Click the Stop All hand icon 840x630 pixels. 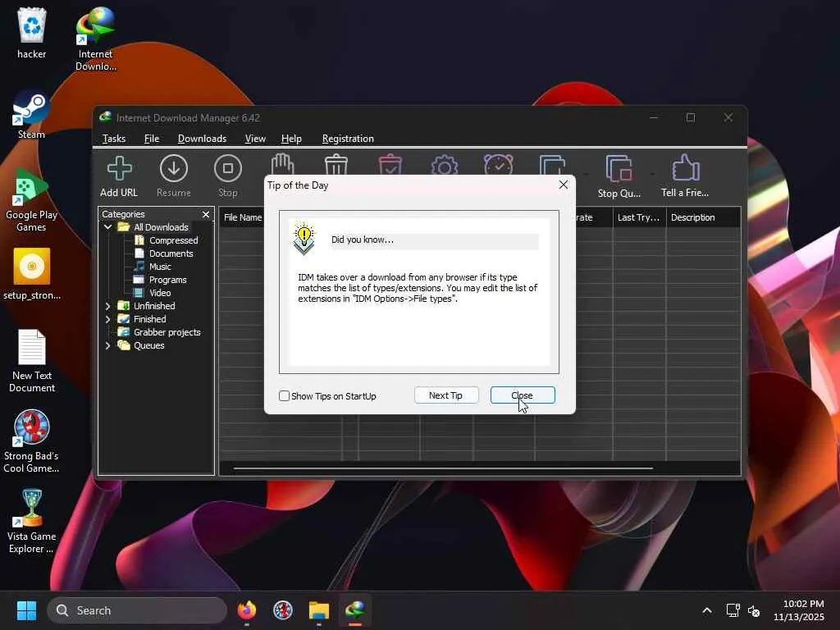point(282,164)
